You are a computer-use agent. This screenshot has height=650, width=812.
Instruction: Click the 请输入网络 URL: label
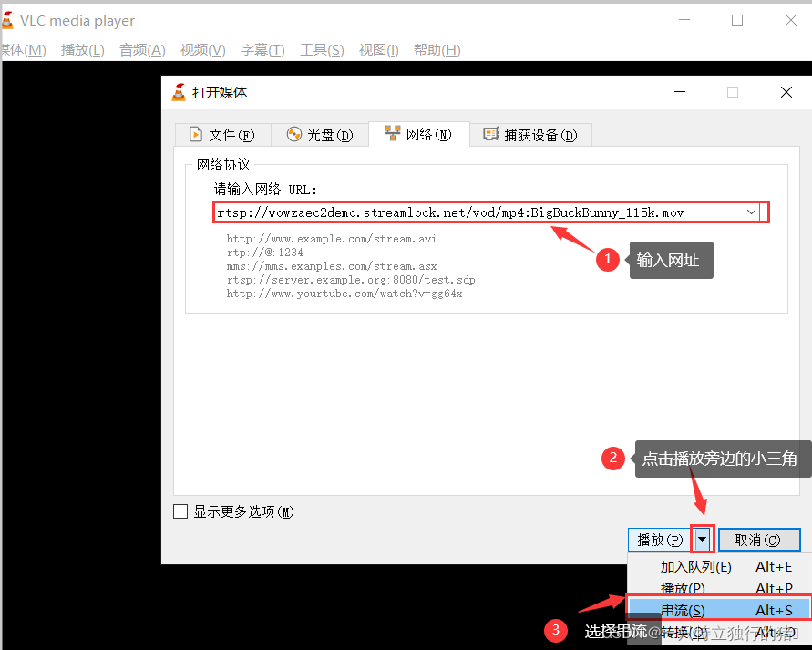265,189
